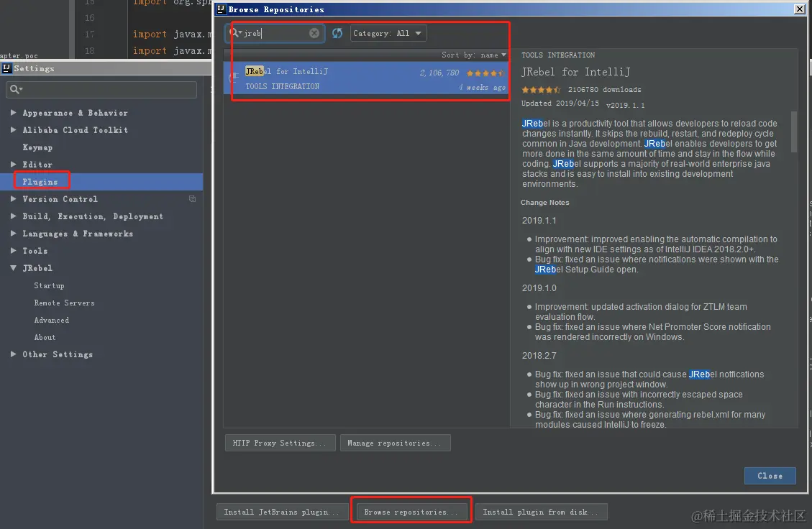Click the 2018.2.7 version heading
The height and width of the screenshot is (529, 812).
click(539, 356)
